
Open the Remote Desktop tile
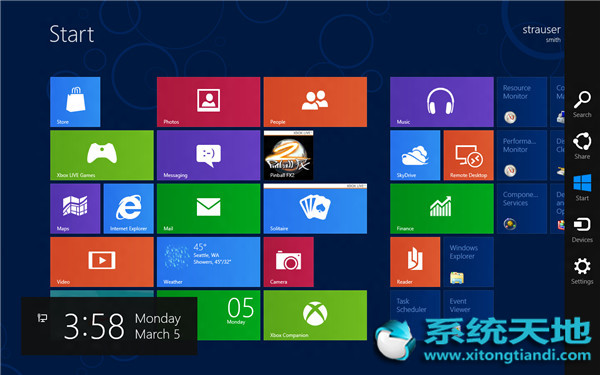click(x=468, y=155)
